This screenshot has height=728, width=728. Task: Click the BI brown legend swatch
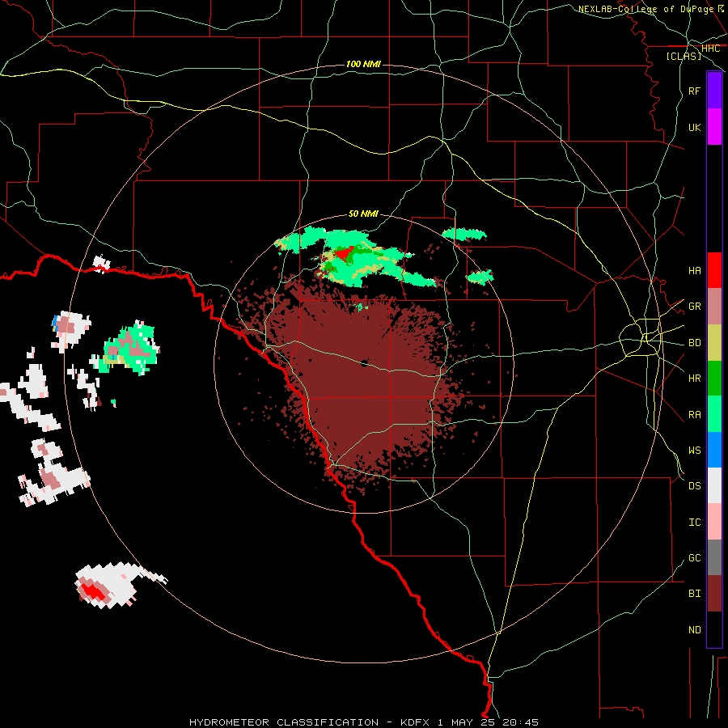714,594
